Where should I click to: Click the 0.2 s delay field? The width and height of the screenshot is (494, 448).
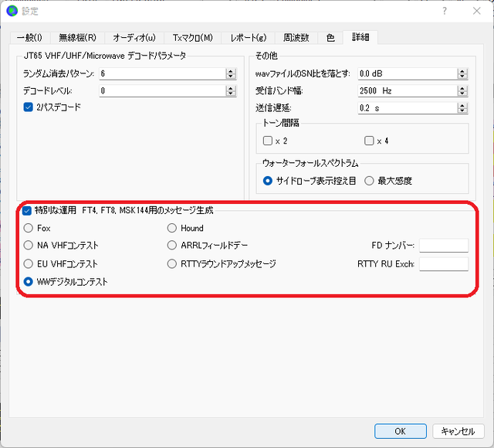(x=408, y=108)
